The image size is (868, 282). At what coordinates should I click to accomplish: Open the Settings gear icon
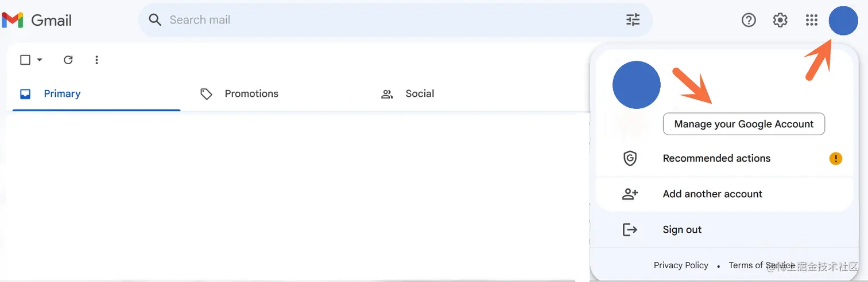click(780, 20)
